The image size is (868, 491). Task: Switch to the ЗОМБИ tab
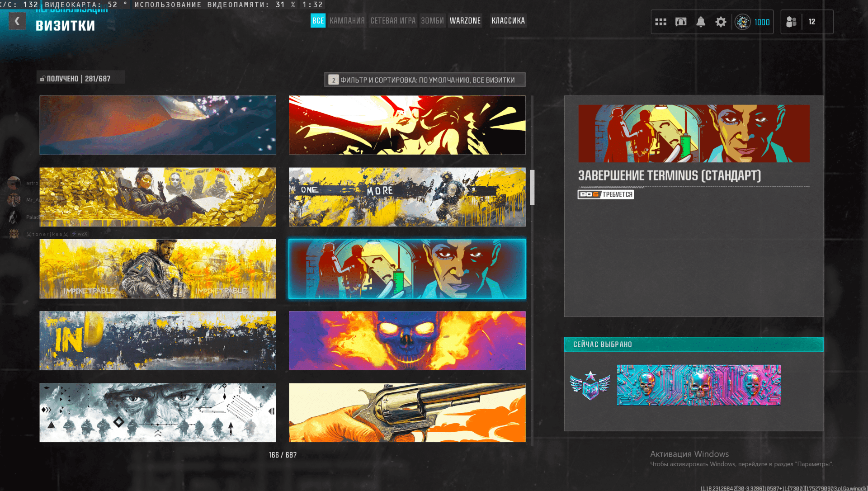point(432,21)
